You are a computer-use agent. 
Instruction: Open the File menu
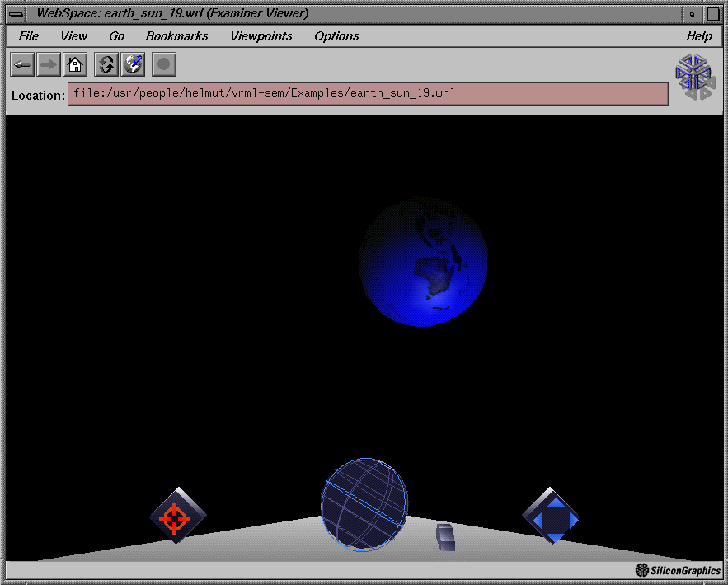point(29,36)
